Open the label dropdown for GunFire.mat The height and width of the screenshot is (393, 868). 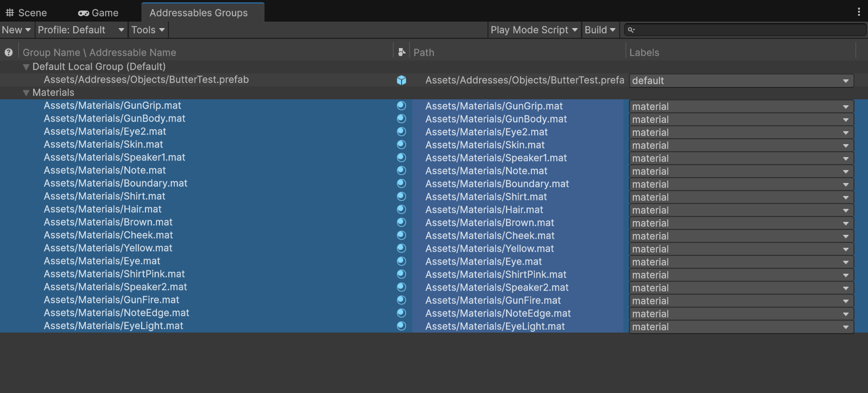pos(741,301)
